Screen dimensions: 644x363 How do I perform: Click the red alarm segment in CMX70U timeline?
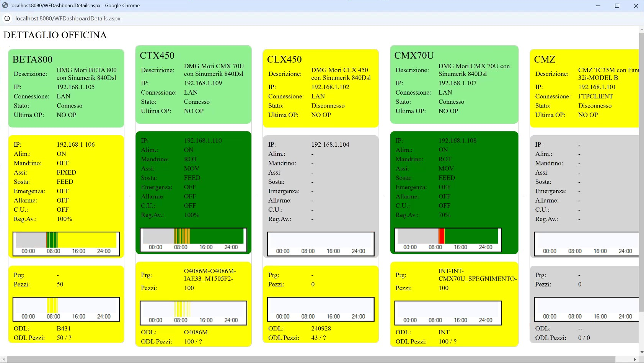pyautogui.click(x=442, y=236)
